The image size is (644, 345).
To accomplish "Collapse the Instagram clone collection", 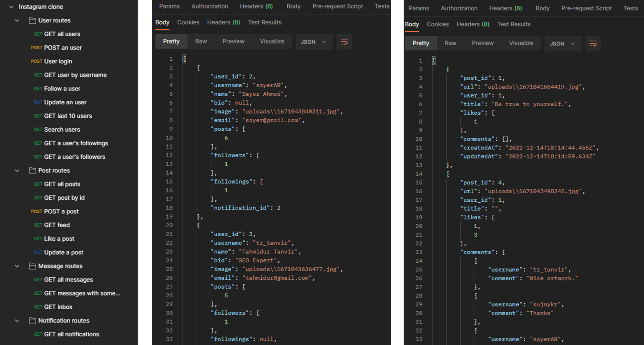I will click(x=11, y=7).
